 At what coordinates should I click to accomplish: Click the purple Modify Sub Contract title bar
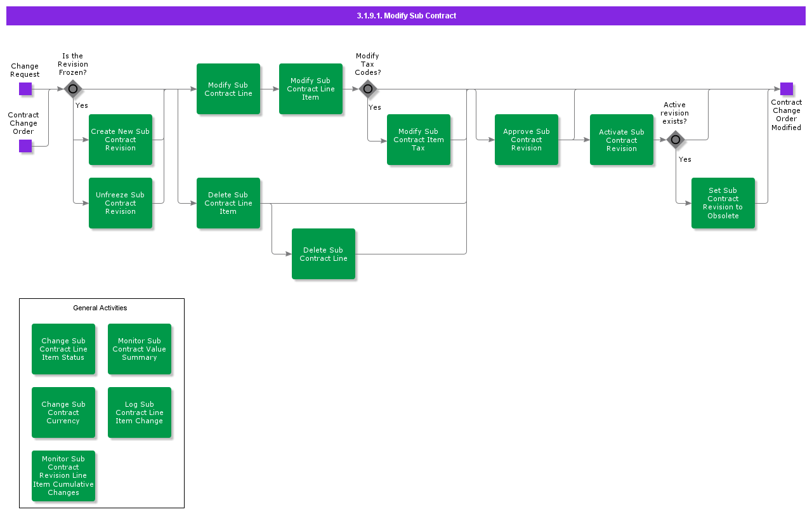click(406, 16)
